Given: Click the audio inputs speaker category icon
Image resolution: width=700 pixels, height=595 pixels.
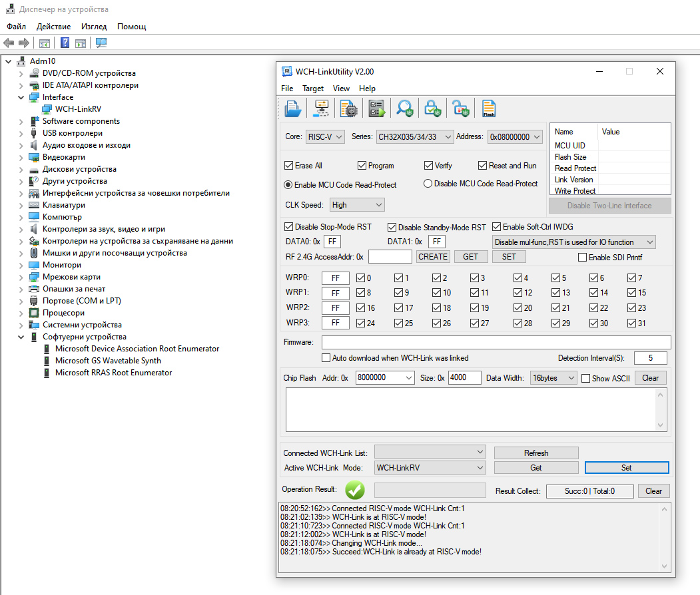Looking at the screenshot, I should [34, 145].
